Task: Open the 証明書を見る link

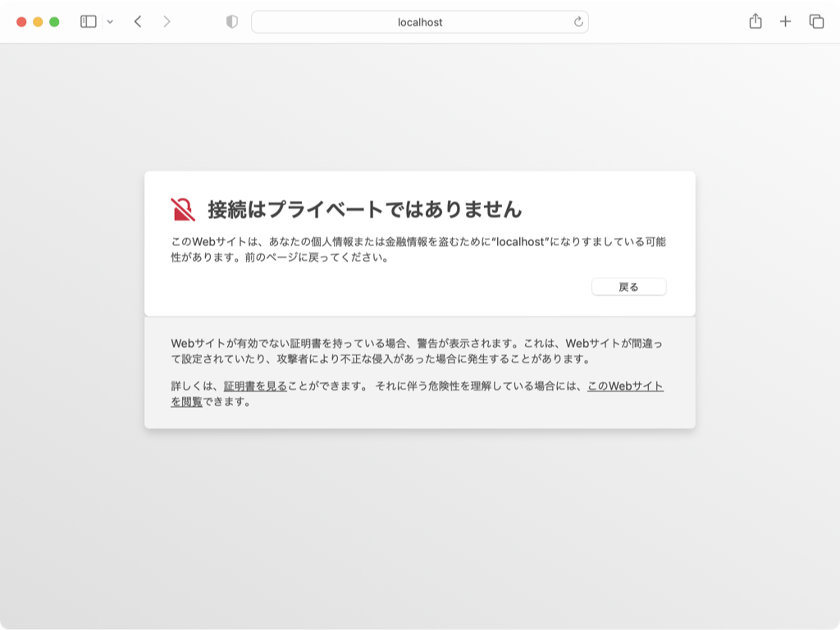Action: coord(256,386)
